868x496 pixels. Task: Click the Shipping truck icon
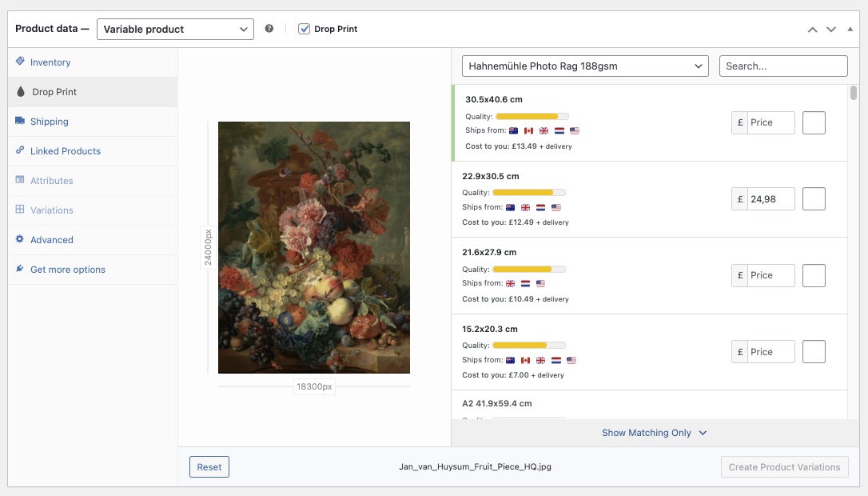pyautogui.click(x=20, y=120)
